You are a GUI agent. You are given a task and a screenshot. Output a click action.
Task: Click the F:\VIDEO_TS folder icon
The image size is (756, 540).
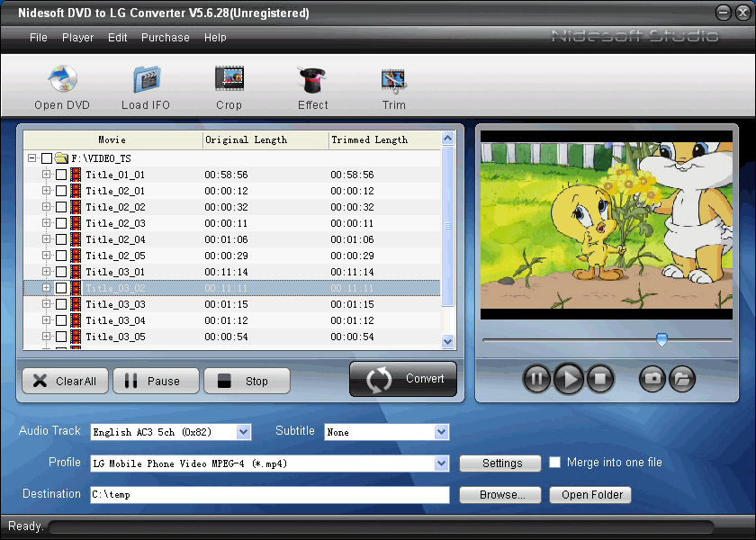click(61, 157)
